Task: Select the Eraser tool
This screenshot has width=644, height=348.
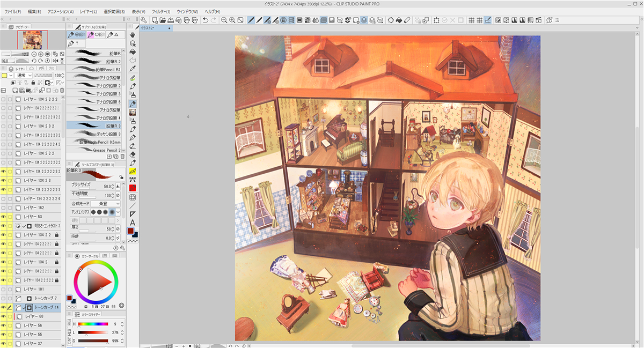Action: pyautogui.click(x=133, y=154)
